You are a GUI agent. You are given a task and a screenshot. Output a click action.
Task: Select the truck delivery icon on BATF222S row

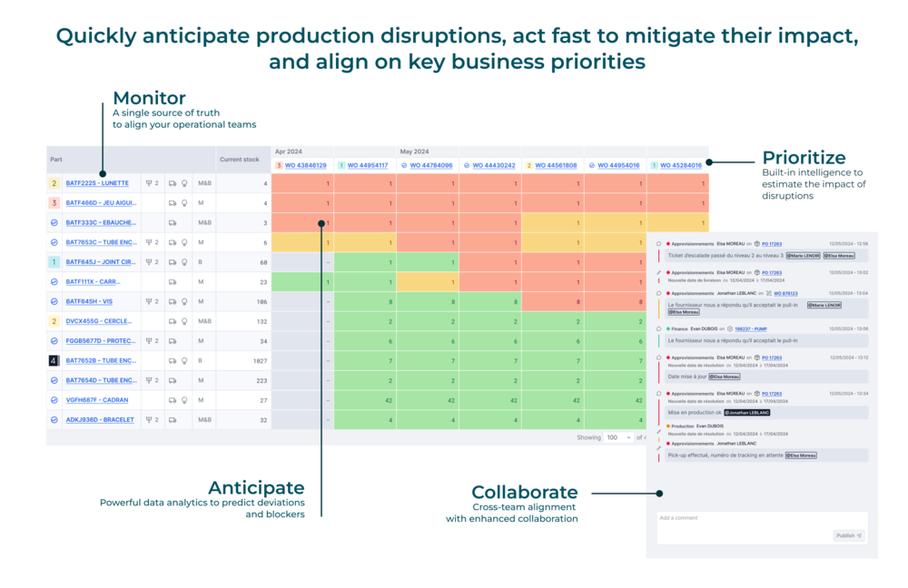[x=172, y=182]
